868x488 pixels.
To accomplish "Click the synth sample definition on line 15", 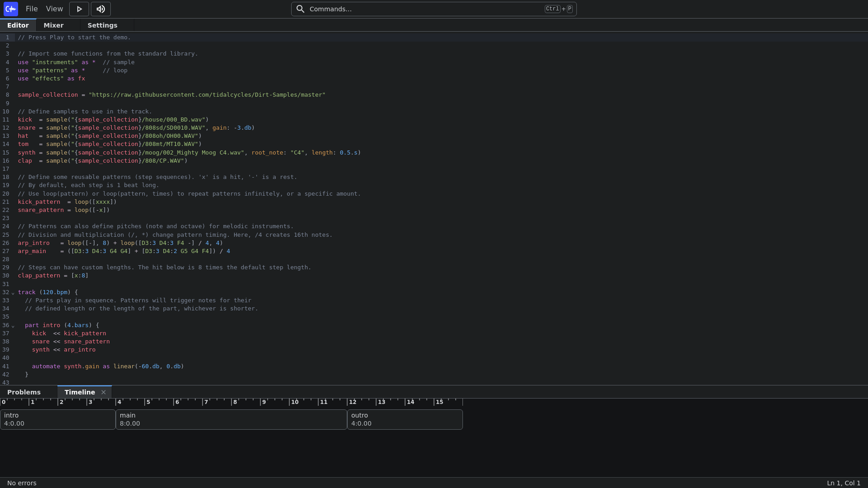I will tap(189, 153).
